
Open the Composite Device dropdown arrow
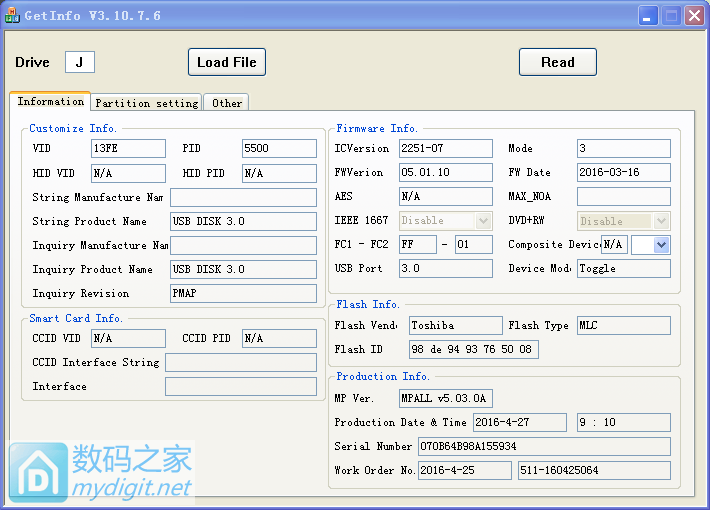[662, 245]
